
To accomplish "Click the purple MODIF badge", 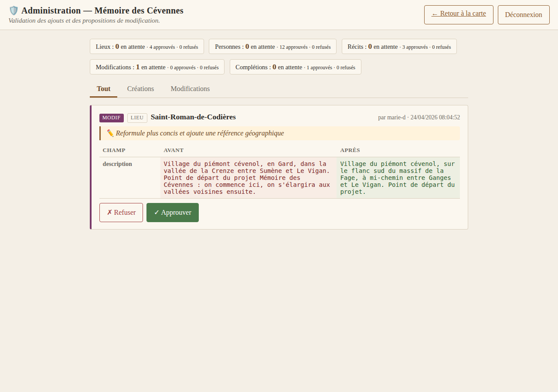I will pyautogui.click(x=111, y=118).
